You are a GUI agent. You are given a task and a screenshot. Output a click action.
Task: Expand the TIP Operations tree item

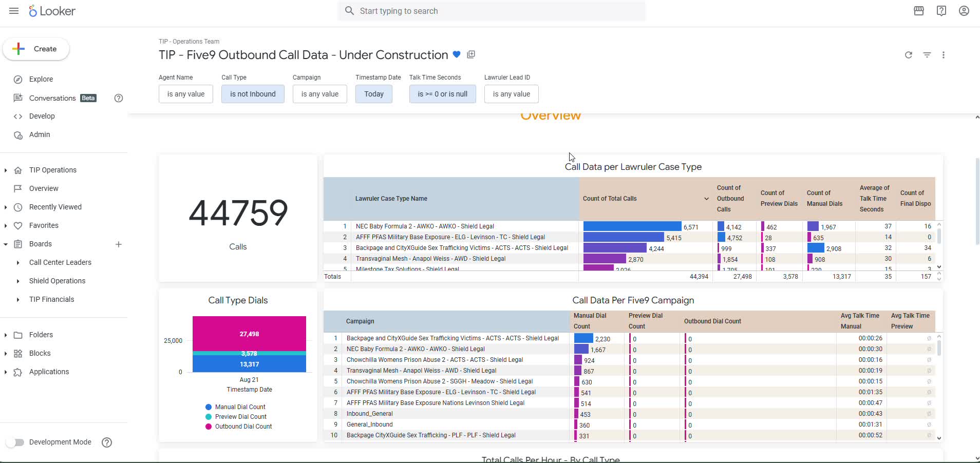pos(6,170)
